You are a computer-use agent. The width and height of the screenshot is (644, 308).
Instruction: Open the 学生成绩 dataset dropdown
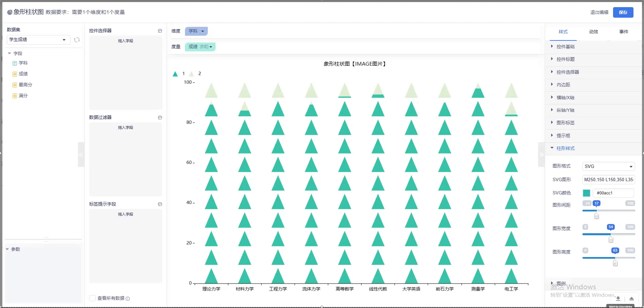pyautogui.click(x=38, y=40)
